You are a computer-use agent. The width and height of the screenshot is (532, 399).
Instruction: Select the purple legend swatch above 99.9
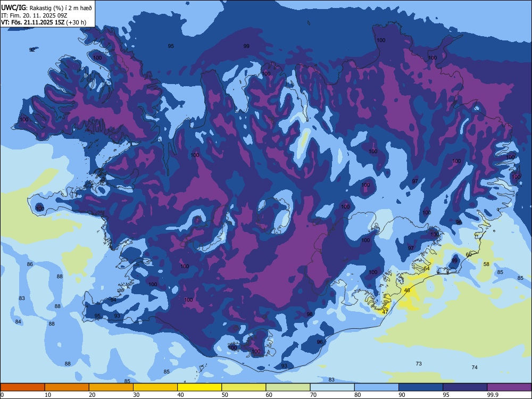coord(509,387)
